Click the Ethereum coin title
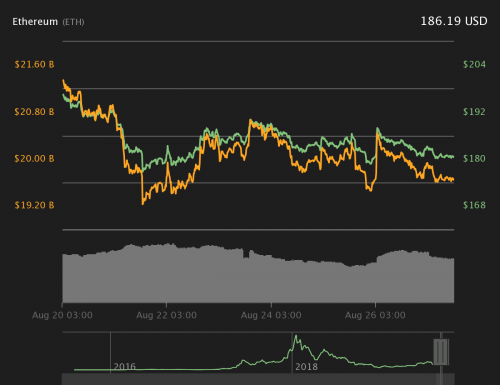 [x=35, y=22]
